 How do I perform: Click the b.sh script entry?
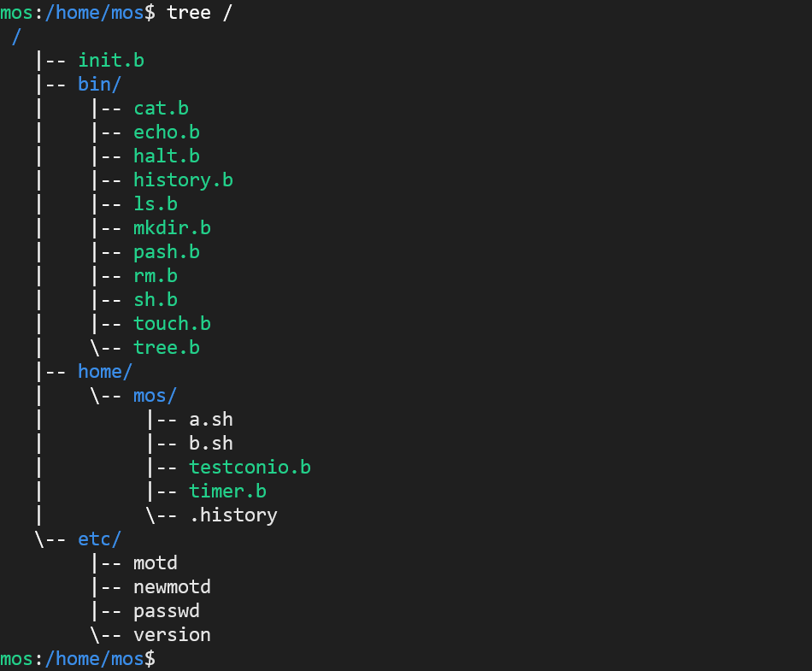coord(210,443)
